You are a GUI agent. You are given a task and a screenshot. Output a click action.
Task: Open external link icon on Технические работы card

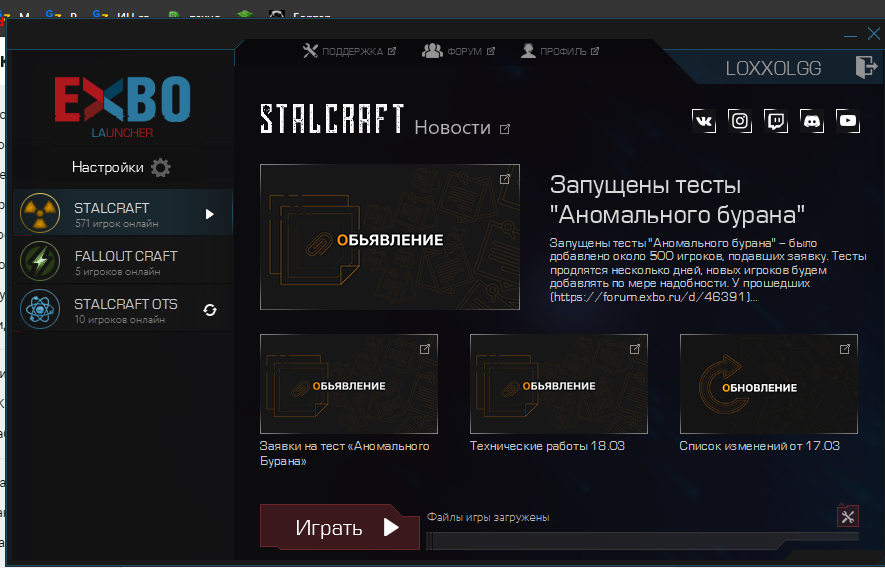point(635,349)
